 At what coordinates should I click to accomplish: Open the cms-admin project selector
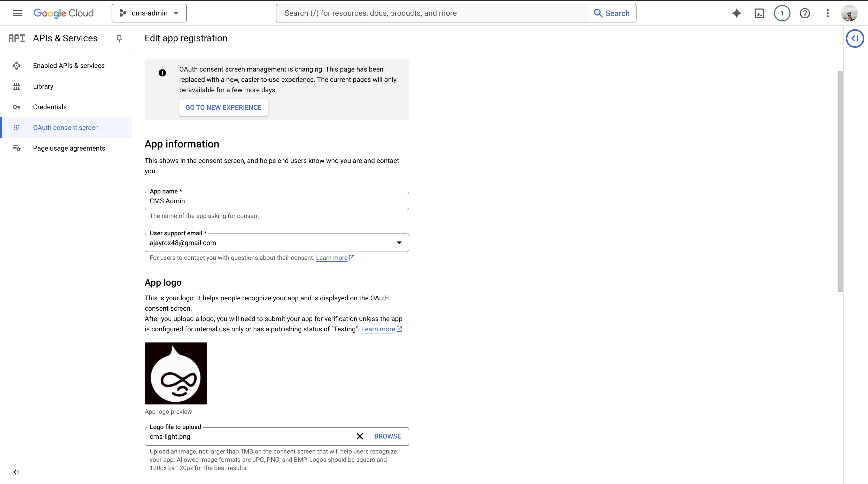pos(149,13)
